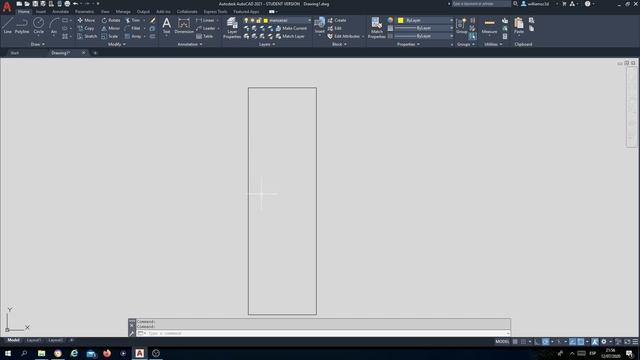The width and height of the screenshot is (640, 360).
Task: Click Make Current layer button
Action: tap(291, 28)
